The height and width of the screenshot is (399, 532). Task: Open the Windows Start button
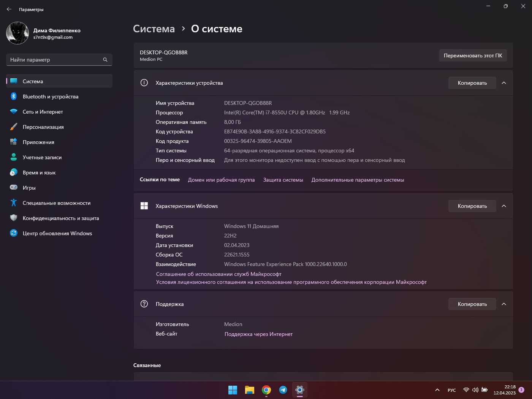click(233, 390)
